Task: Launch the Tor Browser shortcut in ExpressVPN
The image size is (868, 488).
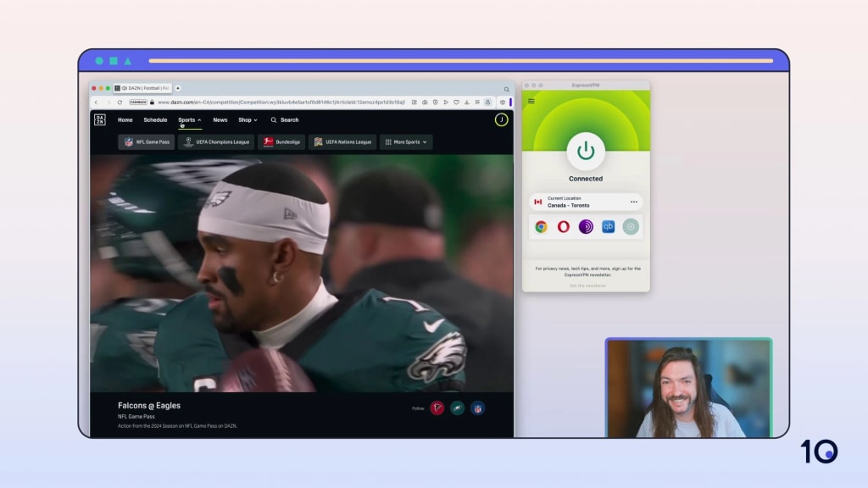Action: (x=586, y=227)
